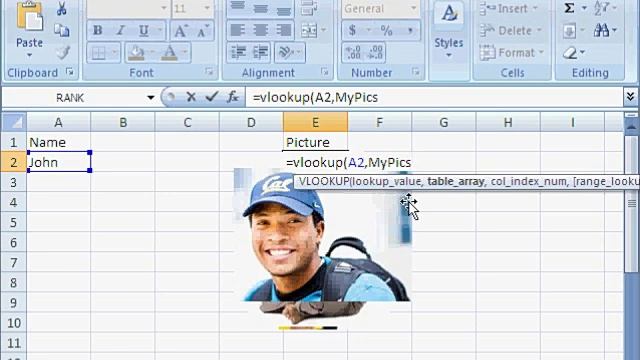
Task: Open the Styles gallery button
Action: click(x=449, y=31)
